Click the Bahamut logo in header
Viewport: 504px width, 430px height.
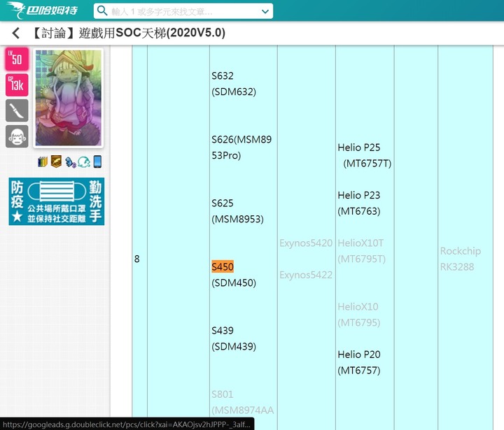click(x=43, y=10)
